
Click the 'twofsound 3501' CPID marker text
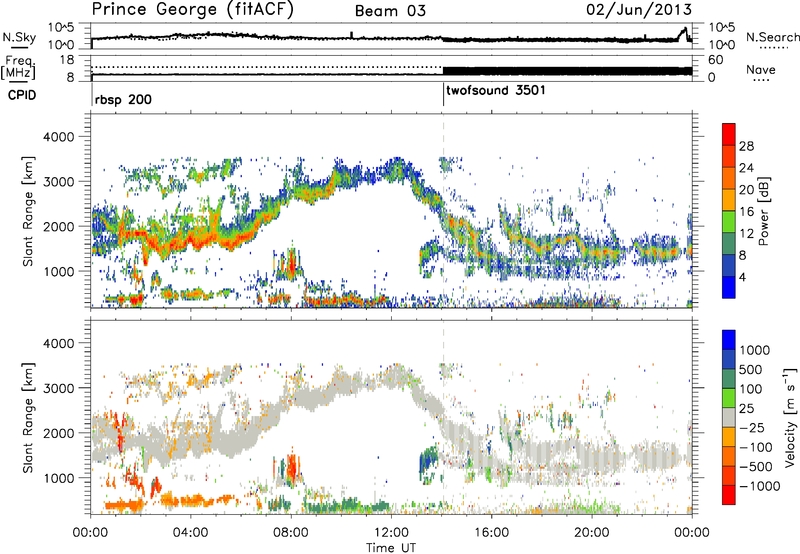(496, 91)
